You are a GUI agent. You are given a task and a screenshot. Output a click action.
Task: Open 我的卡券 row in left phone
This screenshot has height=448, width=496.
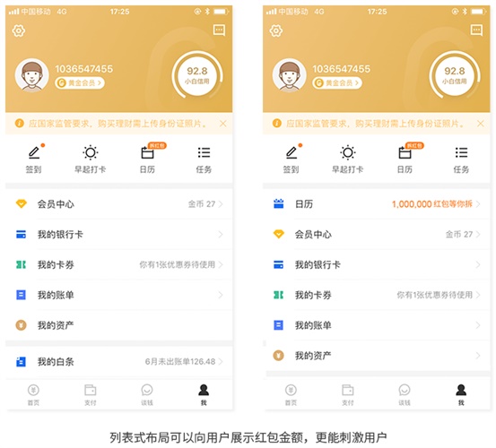119,264
